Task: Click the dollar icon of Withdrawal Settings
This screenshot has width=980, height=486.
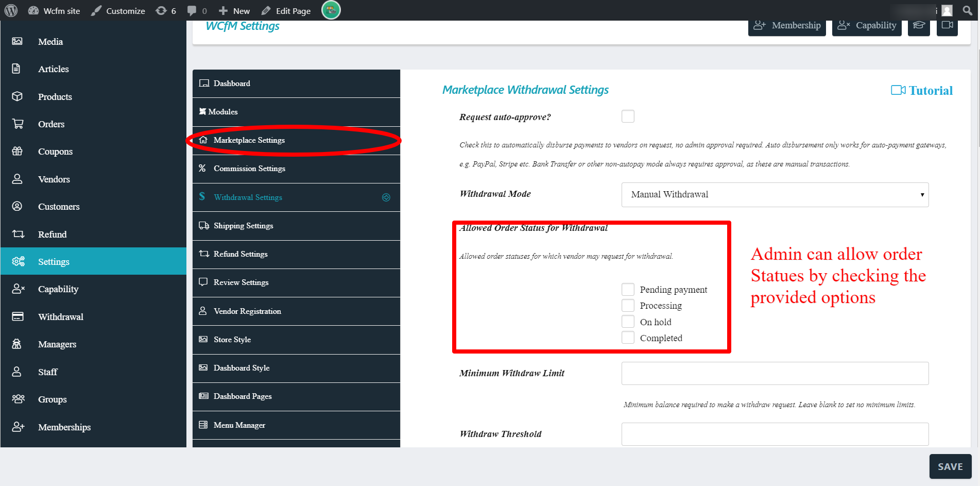Action: [202, 196]
